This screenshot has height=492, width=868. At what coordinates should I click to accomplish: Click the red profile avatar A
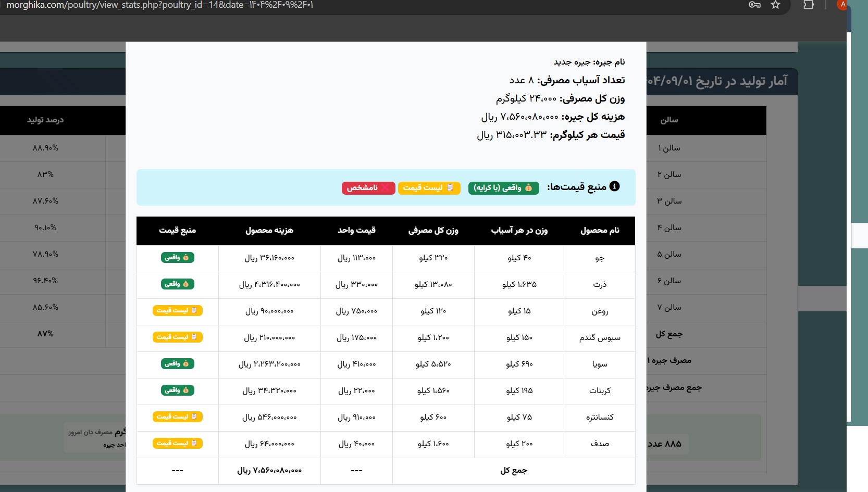(x=842, y=5)
